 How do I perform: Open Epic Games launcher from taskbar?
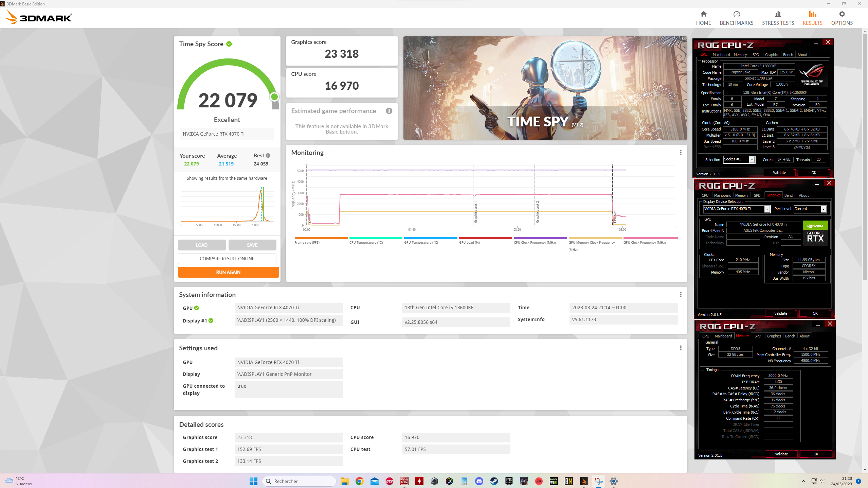coord(509,481)
